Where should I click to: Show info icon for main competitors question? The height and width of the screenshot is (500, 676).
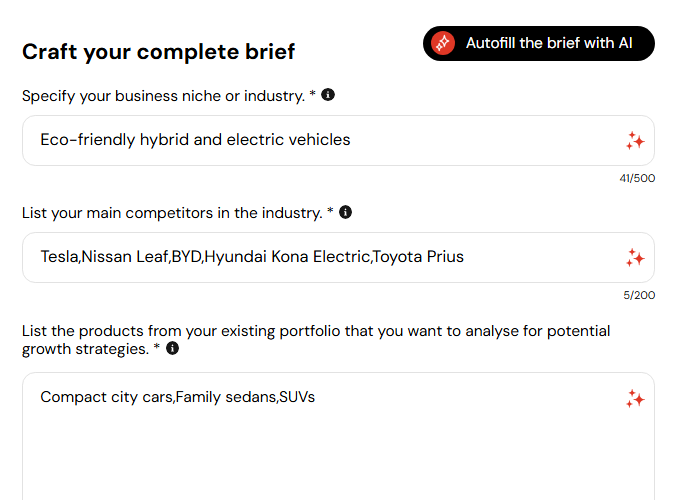pos(345,212)
